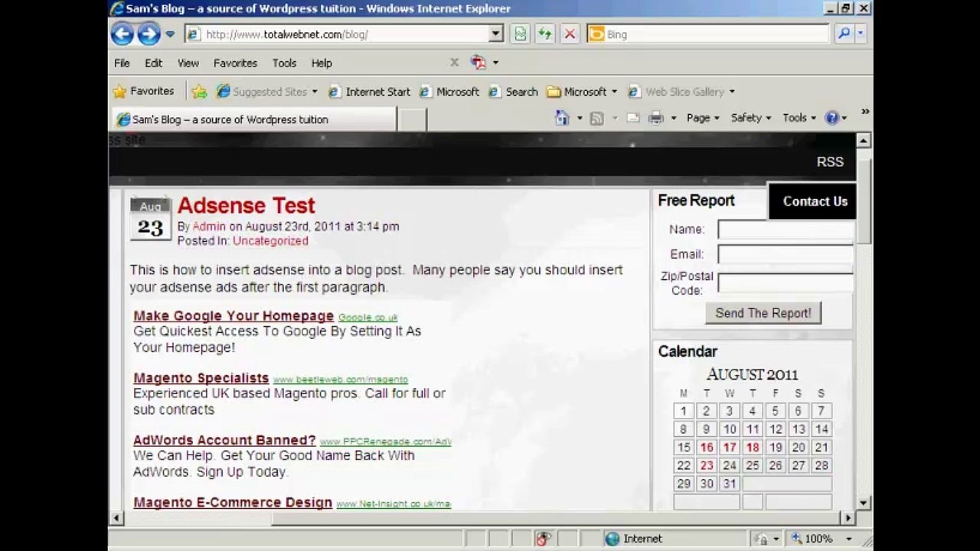The width and height of the screenshot is (980, 551).
Task: Click the blue Help question mark icon
Action: (x=832, y=118)
